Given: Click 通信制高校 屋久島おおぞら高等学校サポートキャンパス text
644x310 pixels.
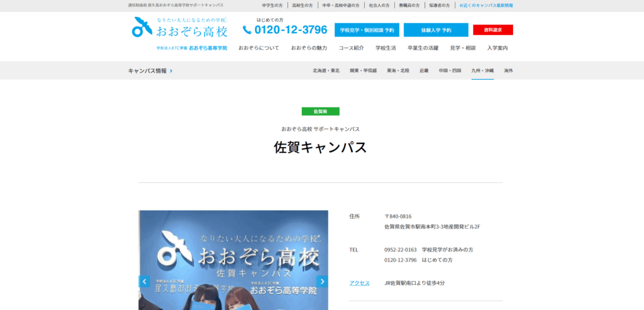Looking at the screenshot, I should [x=176, y=5].
